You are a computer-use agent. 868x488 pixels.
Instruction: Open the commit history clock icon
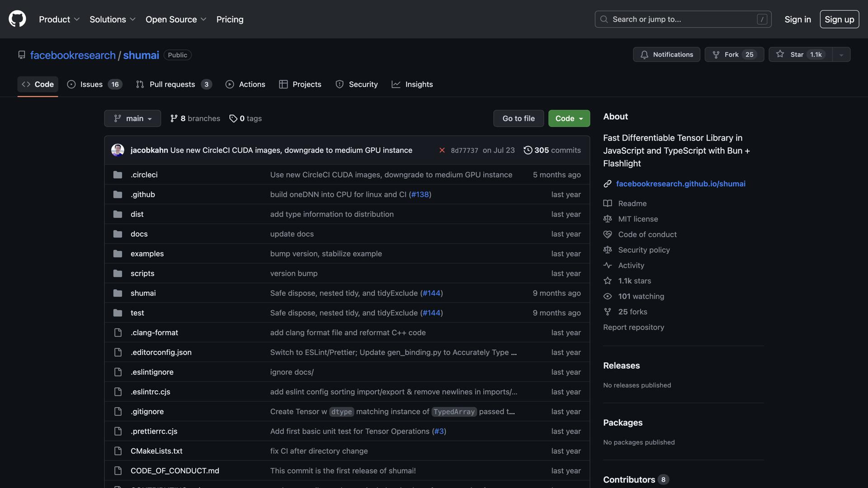coord(528,150)
